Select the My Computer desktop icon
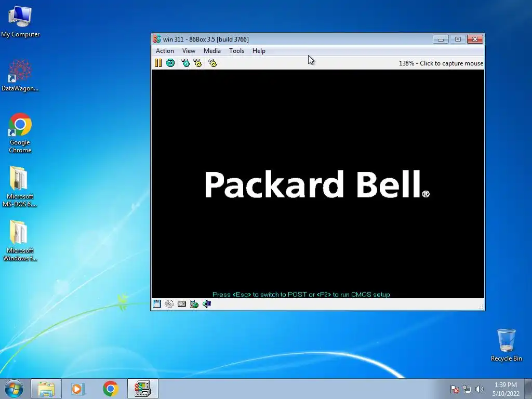The width and height of the screenshot is (532, 399). tap(20, 22)
